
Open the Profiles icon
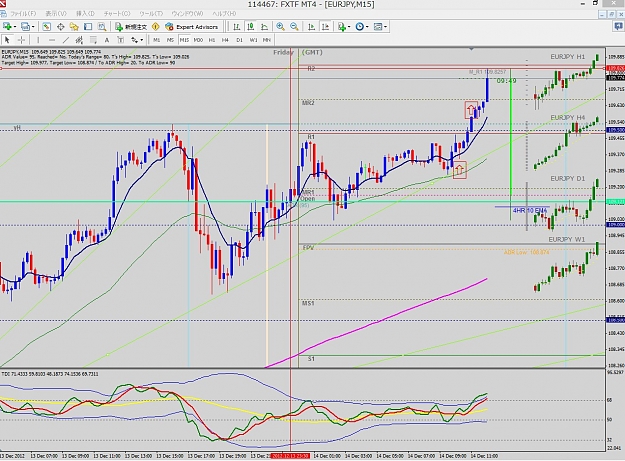(25, 27)
